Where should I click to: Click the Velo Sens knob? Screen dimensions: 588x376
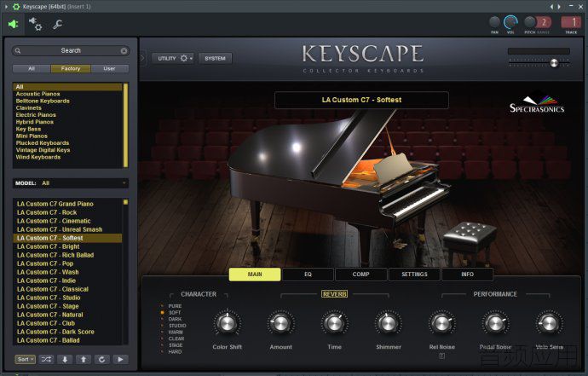(549, 323)
